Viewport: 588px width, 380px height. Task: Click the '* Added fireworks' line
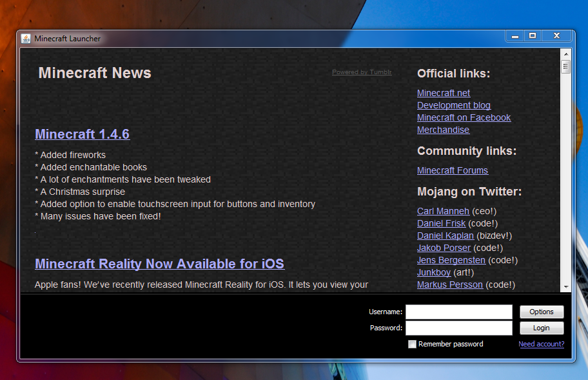[70, 155]
